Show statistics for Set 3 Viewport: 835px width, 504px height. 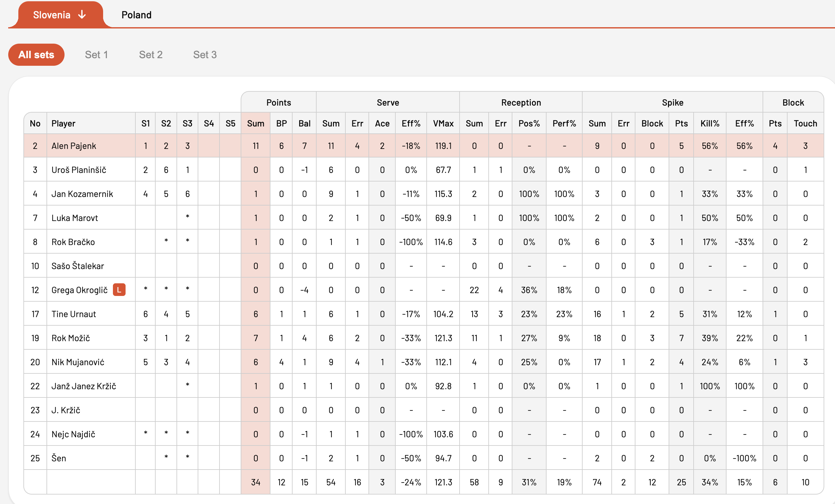tap(205, 54)
